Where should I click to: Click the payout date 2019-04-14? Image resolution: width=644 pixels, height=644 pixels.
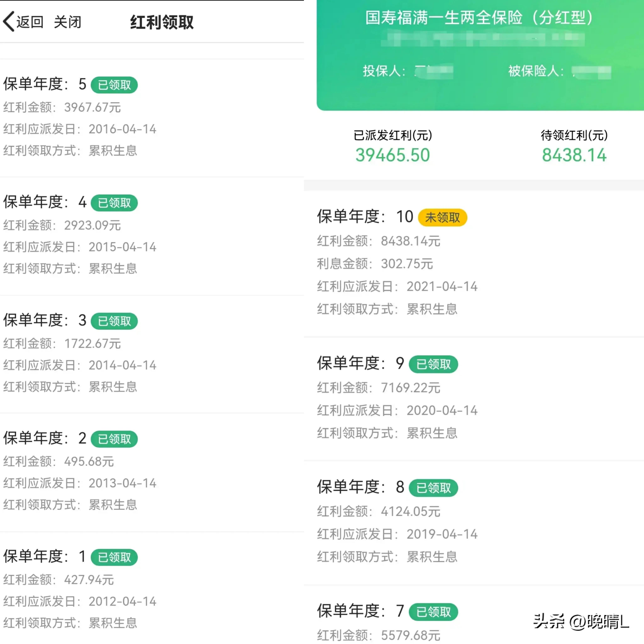click(x=442, y=534)
